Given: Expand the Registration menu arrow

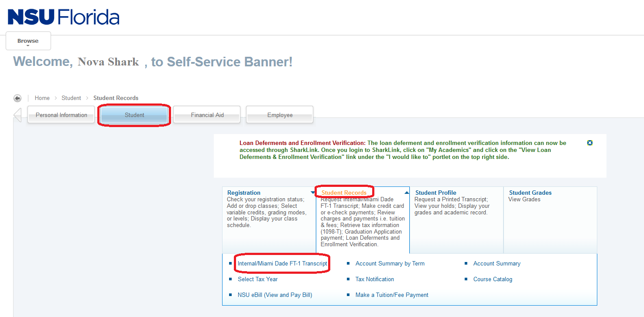Looking at the screenshot, I should point(312,193).
